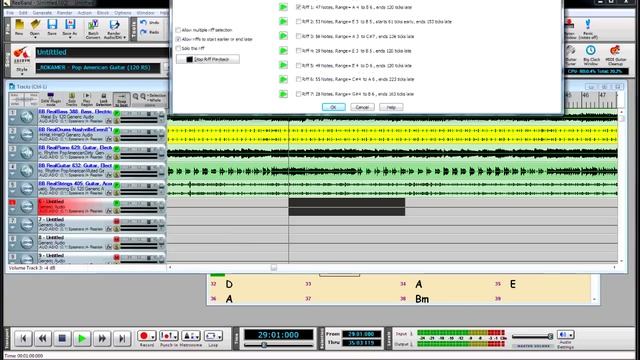Click OK in the riff dialog
The image size is (640, 360).
point(333,107)
